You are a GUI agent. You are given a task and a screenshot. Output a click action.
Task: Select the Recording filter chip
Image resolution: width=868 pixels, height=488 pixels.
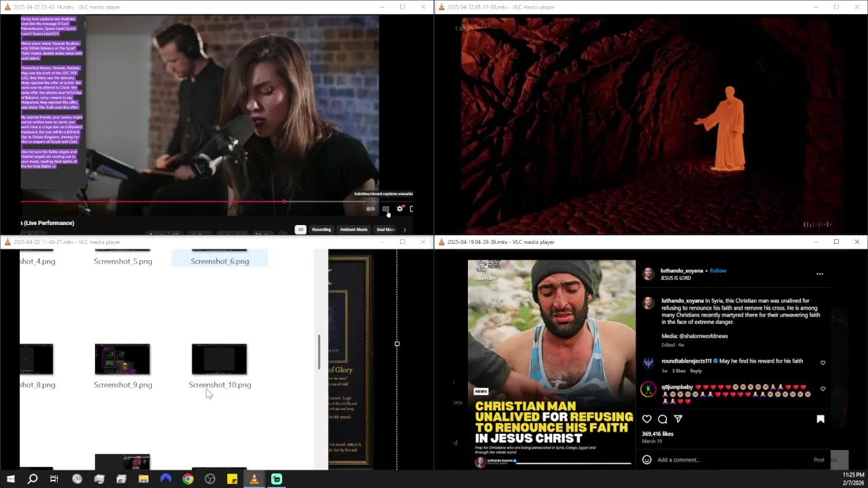(x=321, y=230)
